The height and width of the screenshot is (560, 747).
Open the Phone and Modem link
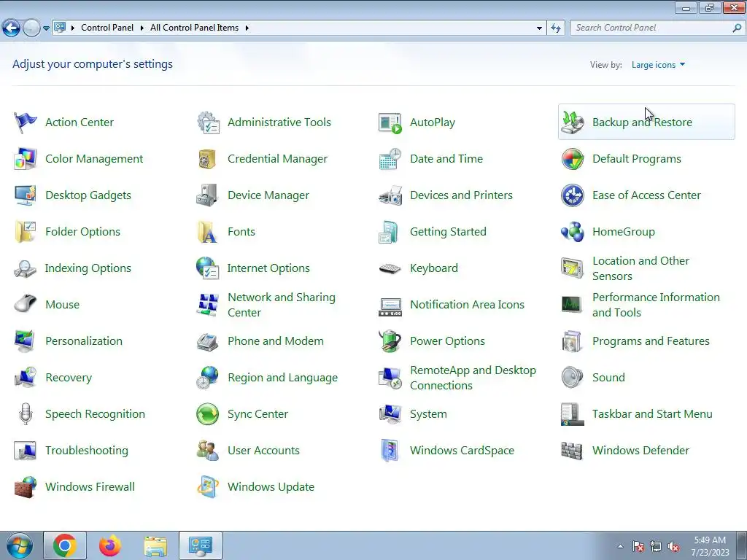[275, 341]
